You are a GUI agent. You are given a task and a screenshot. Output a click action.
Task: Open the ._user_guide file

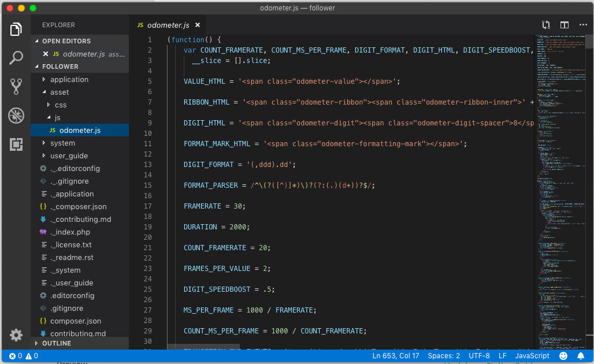80,283
